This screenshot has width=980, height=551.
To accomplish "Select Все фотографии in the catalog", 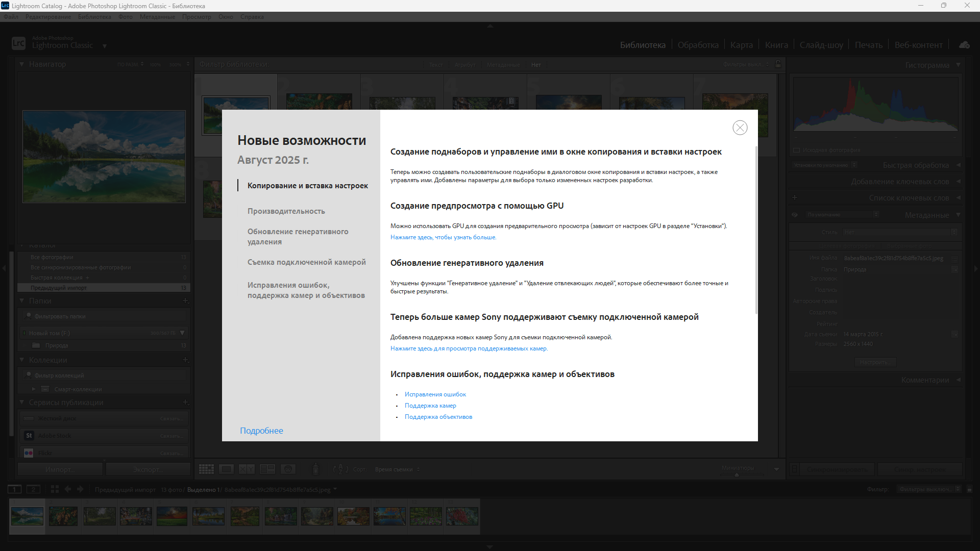I will pos(104,257).
